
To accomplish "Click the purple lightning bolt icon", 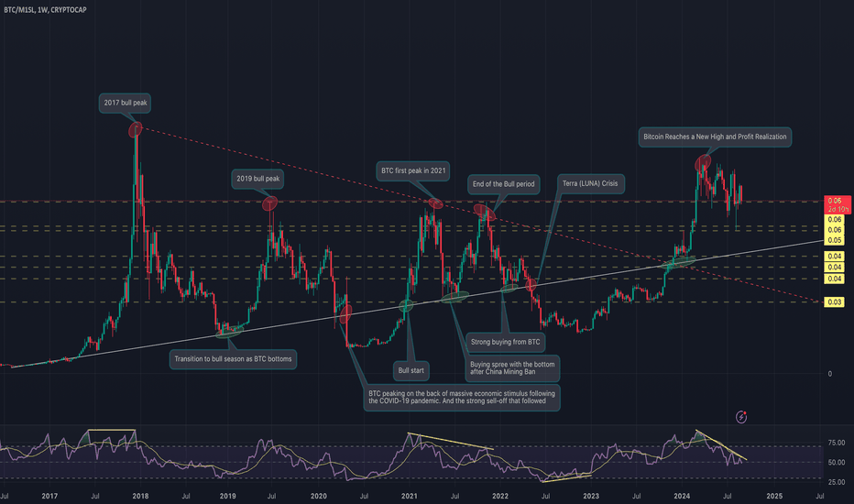I will [741, 417].
